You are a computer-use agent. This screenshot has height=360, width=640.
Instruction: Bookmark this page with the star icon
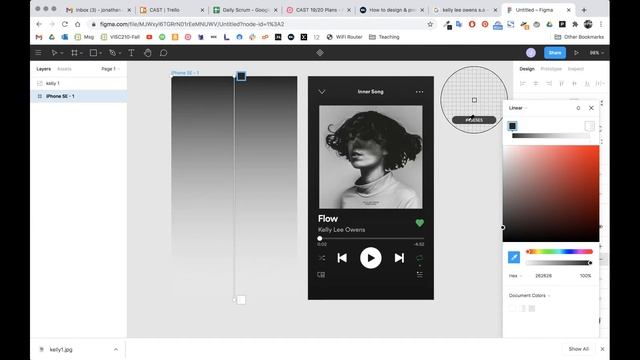[x=430, y=24]
